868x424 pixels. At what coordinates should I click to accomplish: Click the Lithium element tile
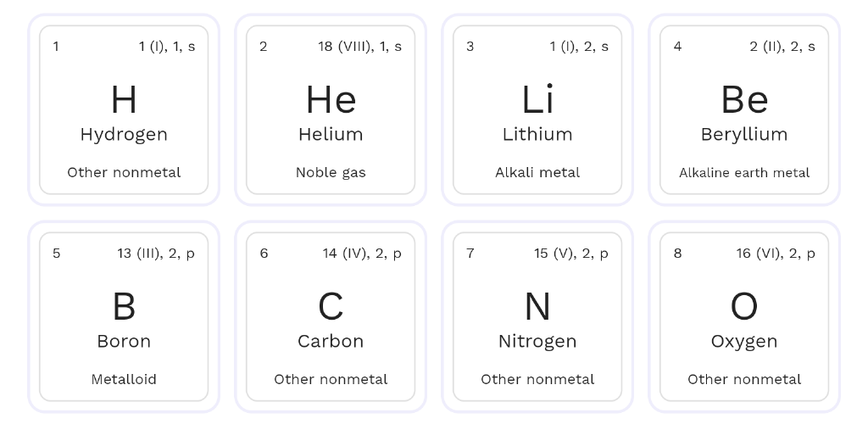(537, 109)
